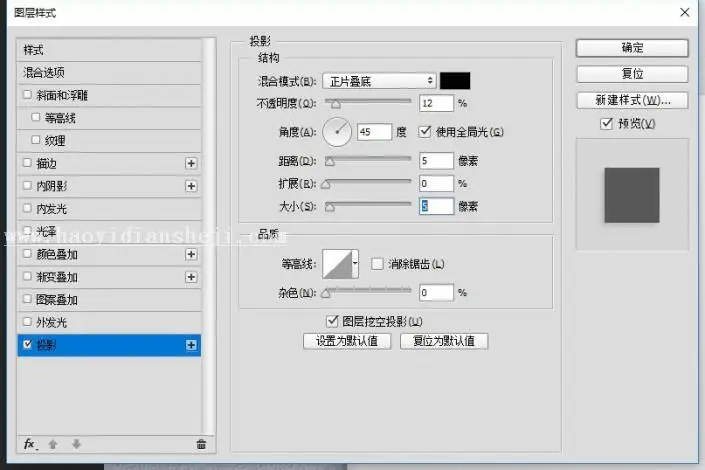Enable 等高线 sub-option checkbox
705x470 pixels.
(36, 117)
